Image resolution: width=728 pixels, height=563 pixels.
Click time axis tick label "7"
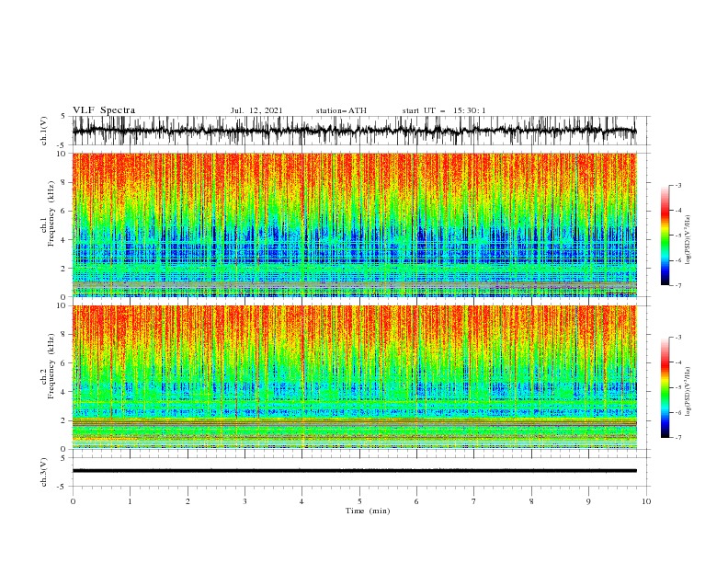(474, 501)
